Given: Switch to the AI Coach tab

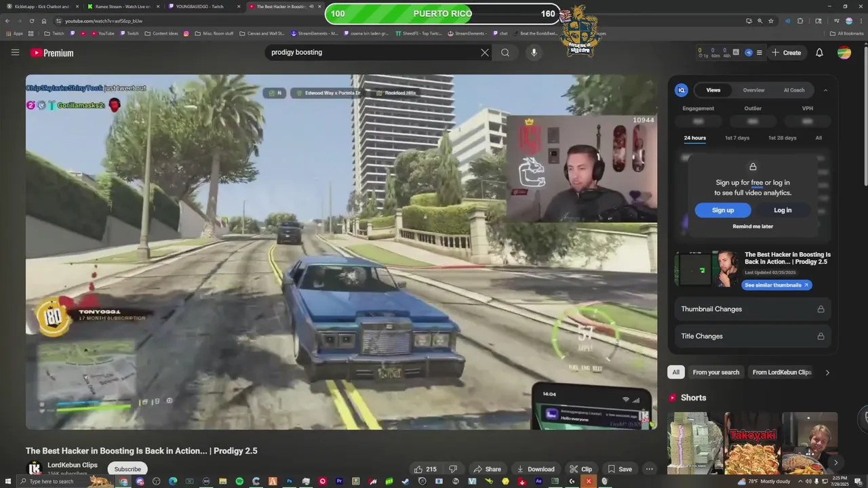Looking at the screenshot, I should point(794,90).
